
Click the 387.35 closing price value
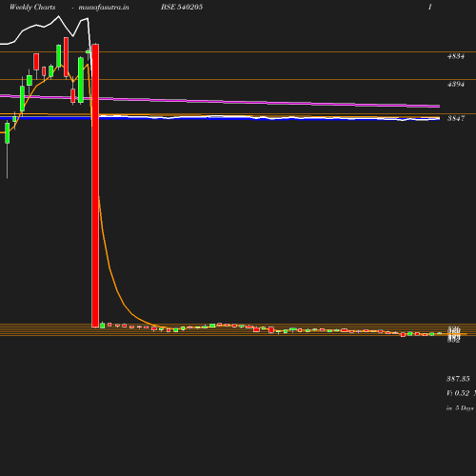(458, 379)
